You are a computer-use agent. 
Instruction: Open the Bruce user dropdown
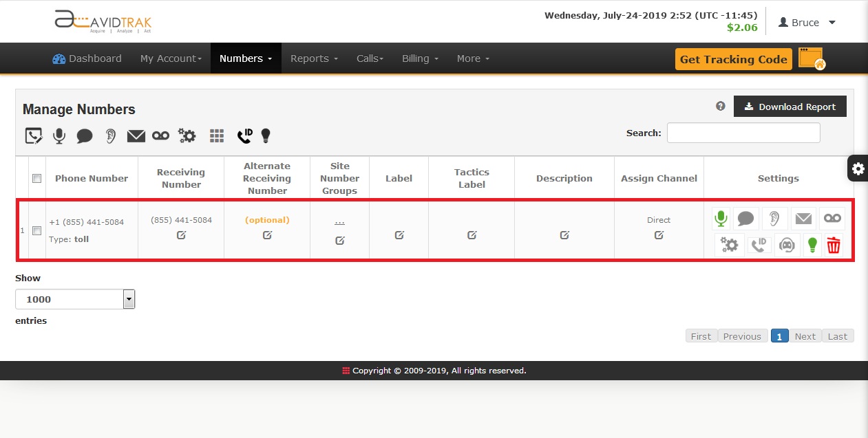[807, 23]
